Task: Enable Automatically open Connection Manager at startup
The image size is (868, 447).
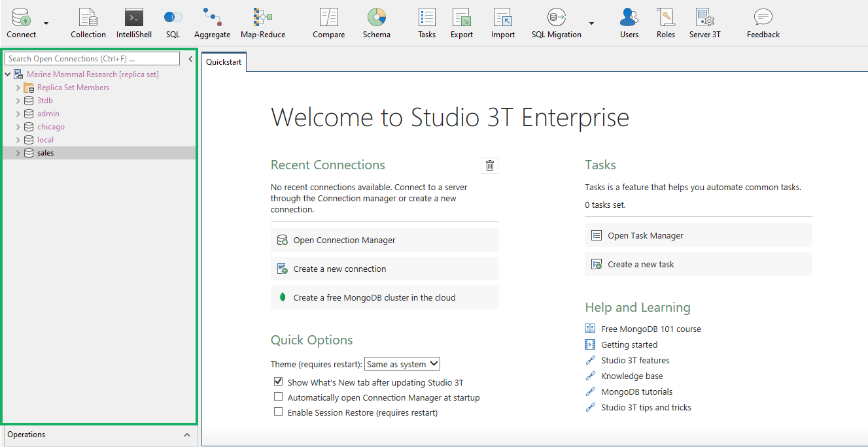Action: [279, 397]
